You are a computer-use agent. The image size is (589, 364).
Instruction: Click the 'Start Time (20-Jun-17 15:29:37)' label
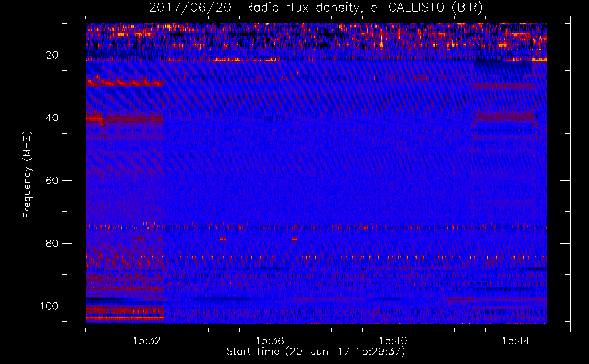(x=316, y=352)
